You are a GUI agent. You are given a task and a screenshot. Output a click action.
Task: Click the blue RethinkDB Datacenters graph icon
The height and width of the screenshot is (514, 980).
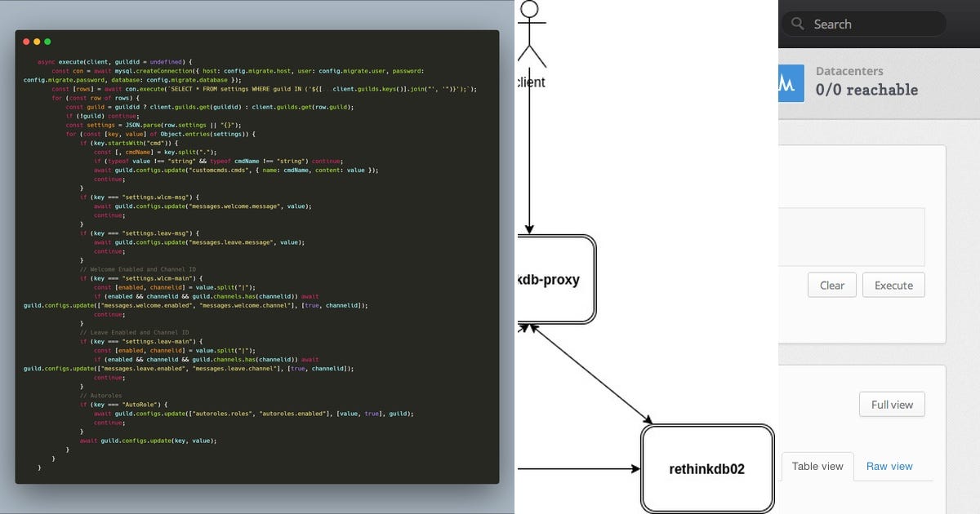click(793, 82)
